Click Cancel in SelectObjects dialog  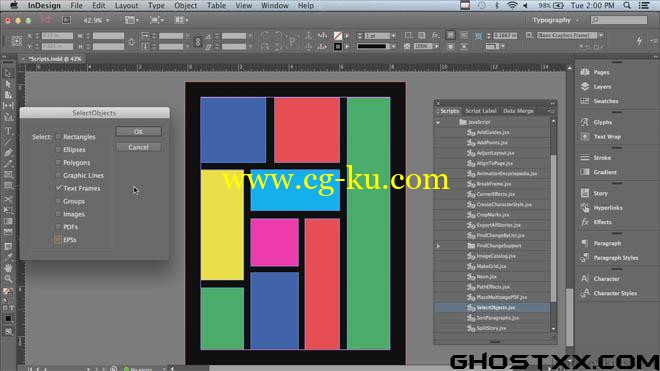coord(138,147)
